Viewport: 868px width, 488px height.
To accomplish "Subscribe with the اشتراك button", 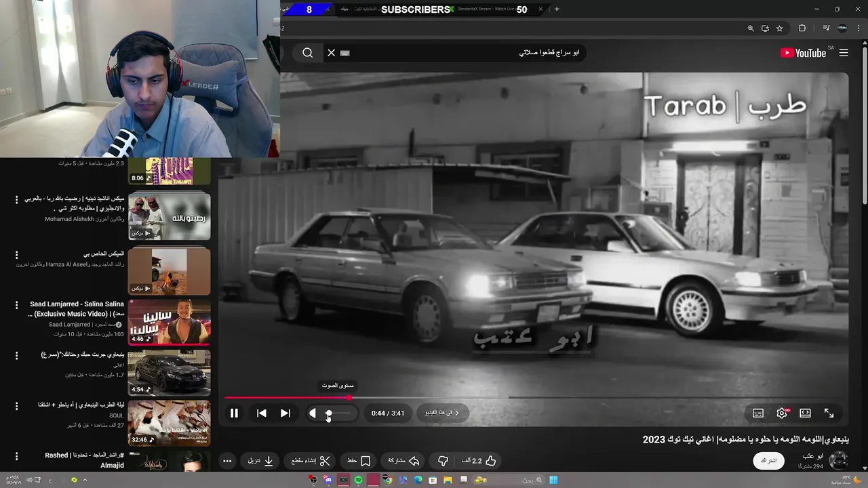I will [x=769, y=461].
